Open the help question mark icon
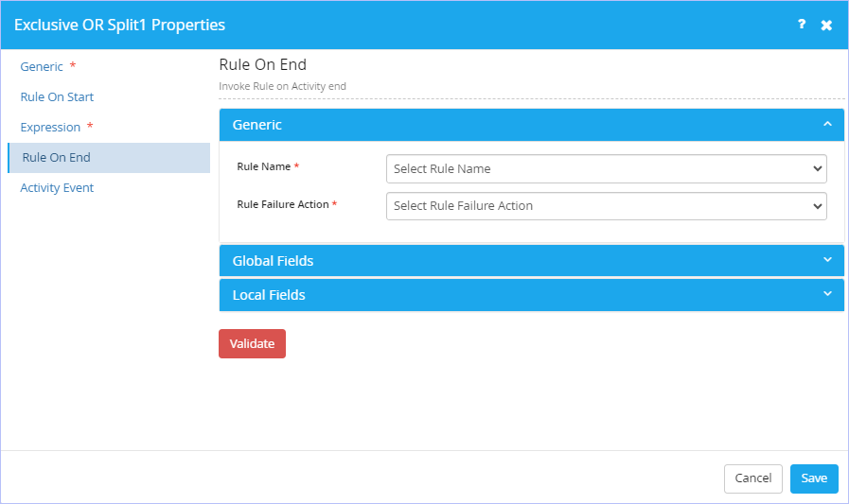Screen dimensions: 849x504 coord(802,25)
